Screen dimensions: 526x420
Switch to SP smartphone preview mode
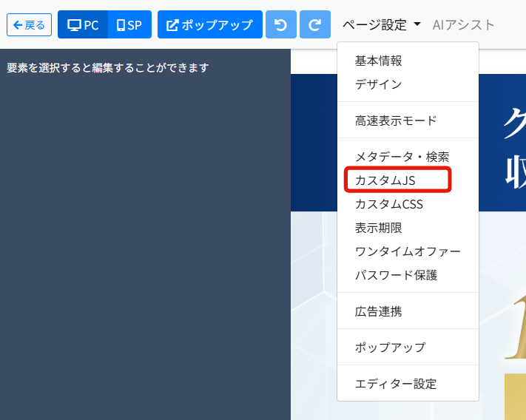pos(129,24)
